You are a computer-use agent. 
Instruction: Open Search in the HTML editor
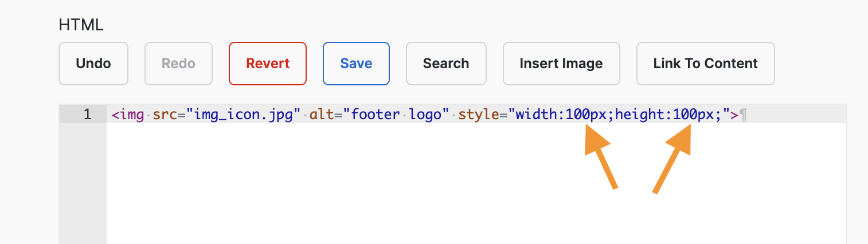(446, 64)
